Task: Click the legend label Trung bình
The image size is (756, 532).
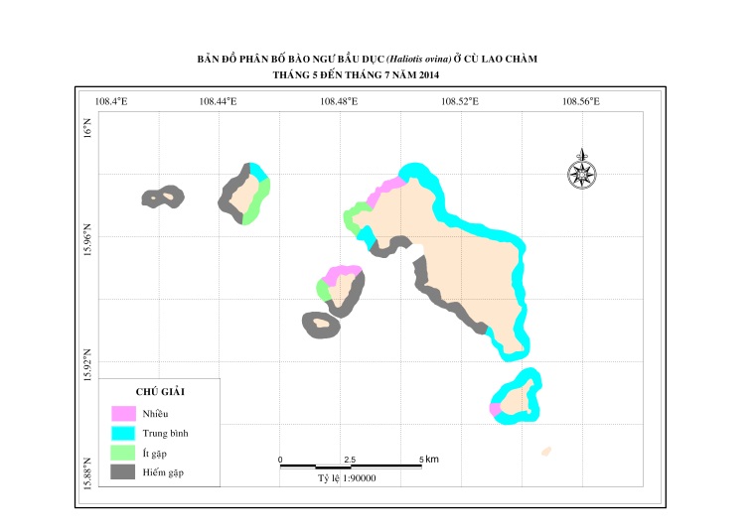Action: click(165, 433)
